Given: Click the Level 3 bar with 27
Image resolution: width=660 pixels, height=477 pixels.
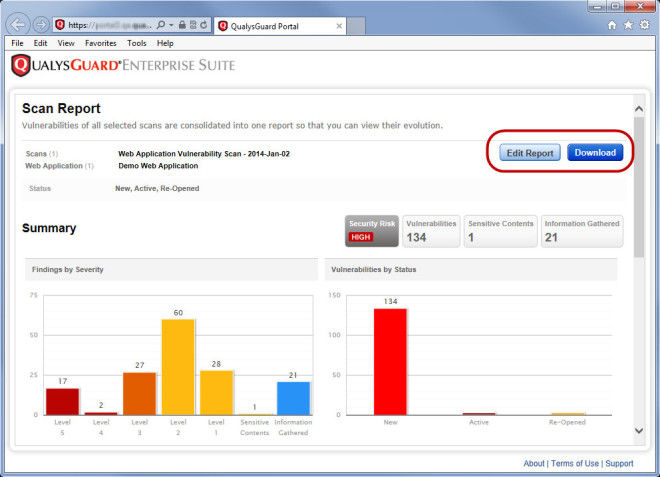Looking at the screenshot, I should tap(139, 394).
